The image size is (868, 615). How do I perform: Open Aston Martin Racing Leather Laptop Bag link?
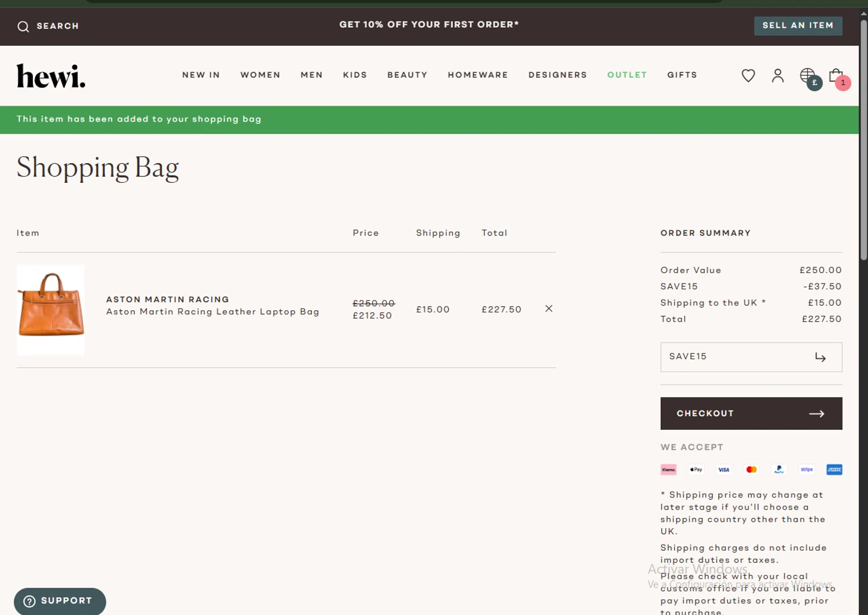(x=212, y=312)
